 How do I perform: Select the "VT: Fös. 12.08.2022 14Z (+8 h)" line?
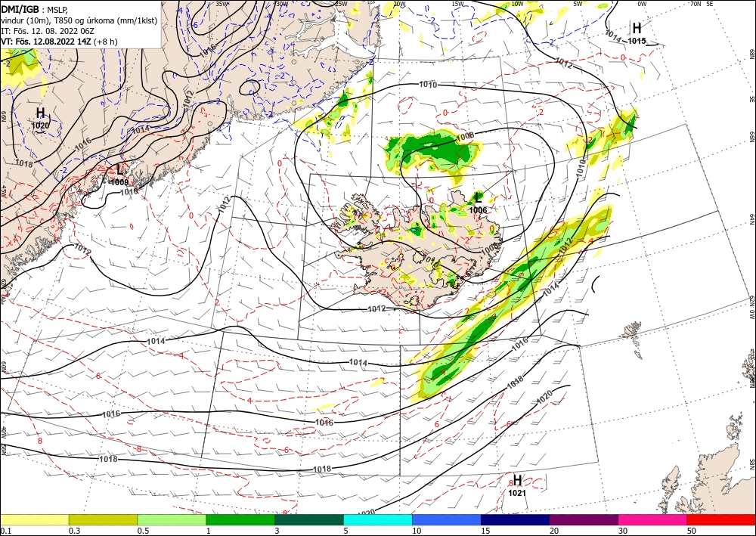tap(59, 41)
